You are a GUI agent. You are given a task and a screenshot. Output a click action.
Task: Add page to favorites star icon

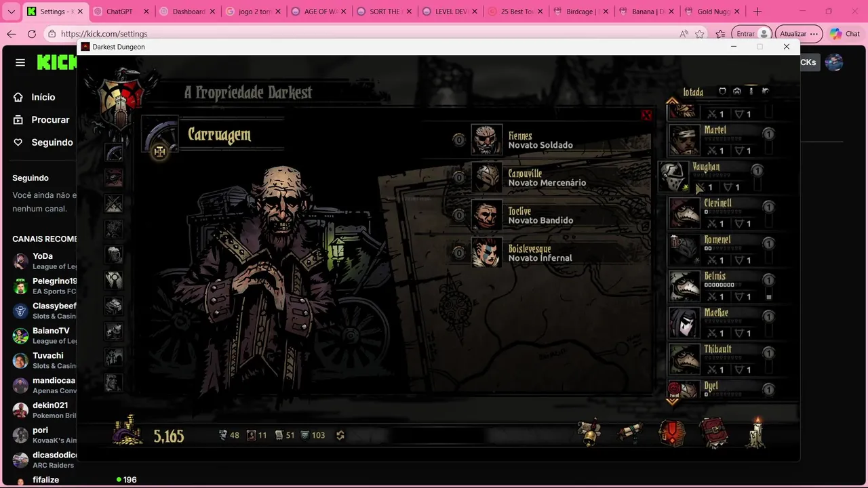(x=700, y=34)
